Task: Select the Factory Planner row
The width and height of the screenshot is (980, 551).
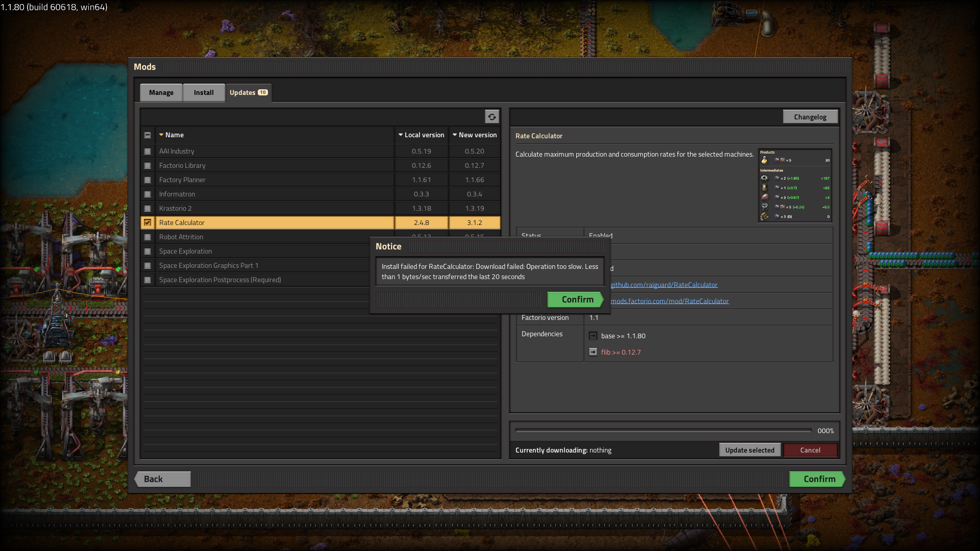Action: pyautogui.click(x=321, y=180)
